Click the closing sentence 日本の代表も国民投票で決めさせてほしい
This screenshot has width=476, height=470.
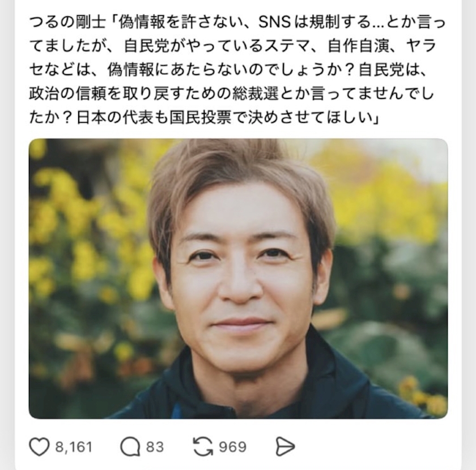point(224,118)
